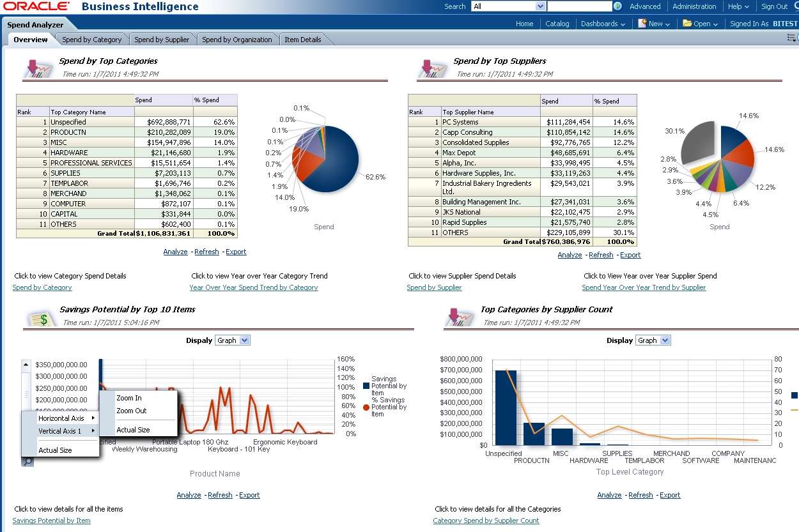Switch to the Spend by Supplier tab
The width and height of the screenshot is (799, 532).
tap(162, 40)
